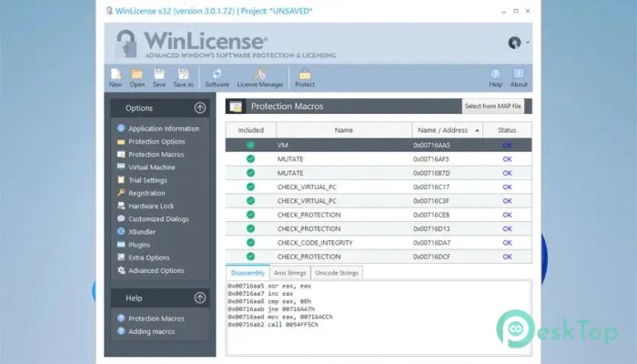Toggle included check for CHECK_PROTECTION 0x00716CEB
Screen dimensions: 637x364
[x=250, y=215]
